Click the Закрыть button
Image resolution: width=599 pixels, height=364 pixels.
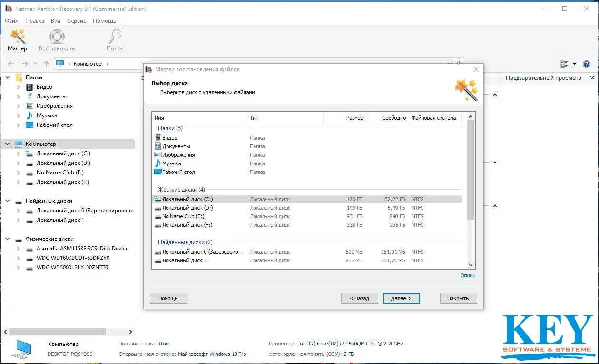pos(458,298)
